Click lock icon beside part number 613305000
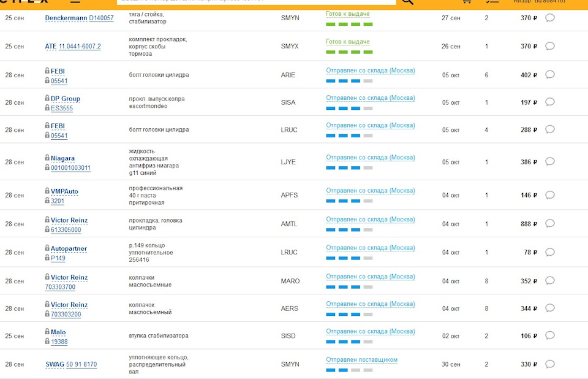This screenshot has height=379, width=588. (x=47, y=229)
